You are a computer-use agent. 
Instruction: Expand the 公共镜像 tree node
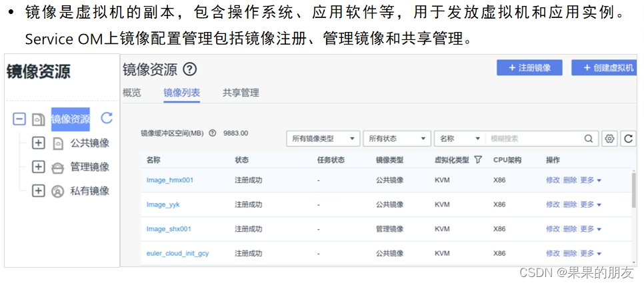pos(38,143)
